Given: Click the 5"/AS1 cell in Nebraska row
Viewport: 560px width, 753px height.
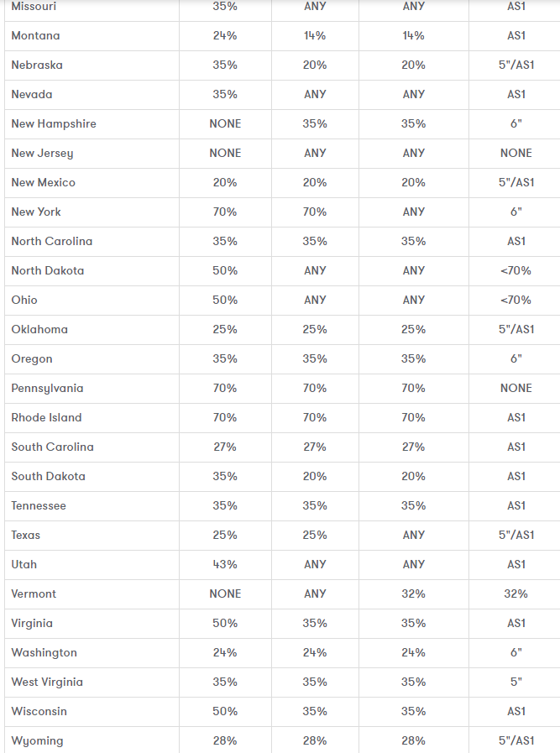Looking at the screenshot, I should [x=516, y=65].
